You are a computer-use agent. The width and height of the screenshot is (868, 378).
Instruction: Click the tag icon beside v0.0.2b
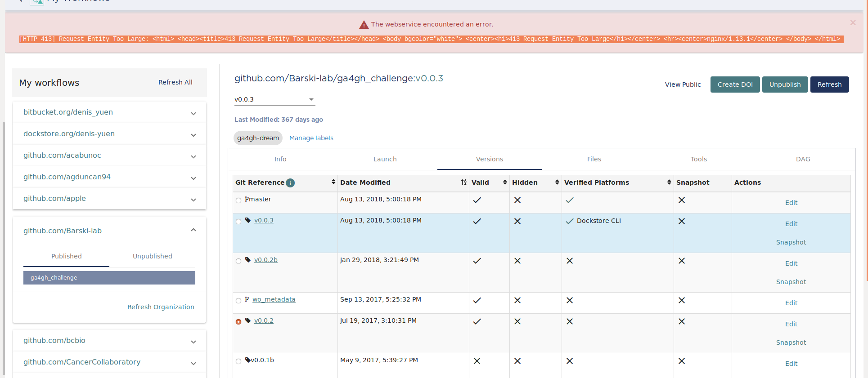[x=248, y=260]
